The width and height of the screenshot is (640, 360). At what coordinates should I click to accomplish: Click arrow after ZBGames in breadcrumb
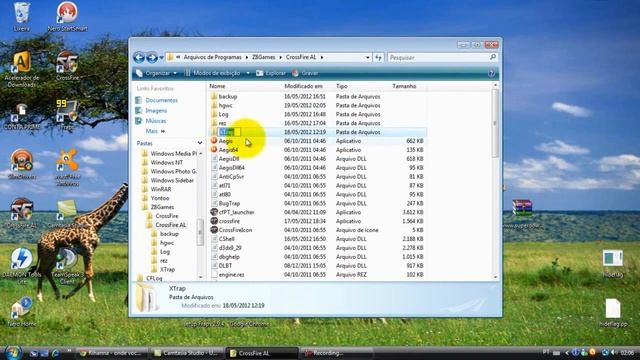pos(281,58)
